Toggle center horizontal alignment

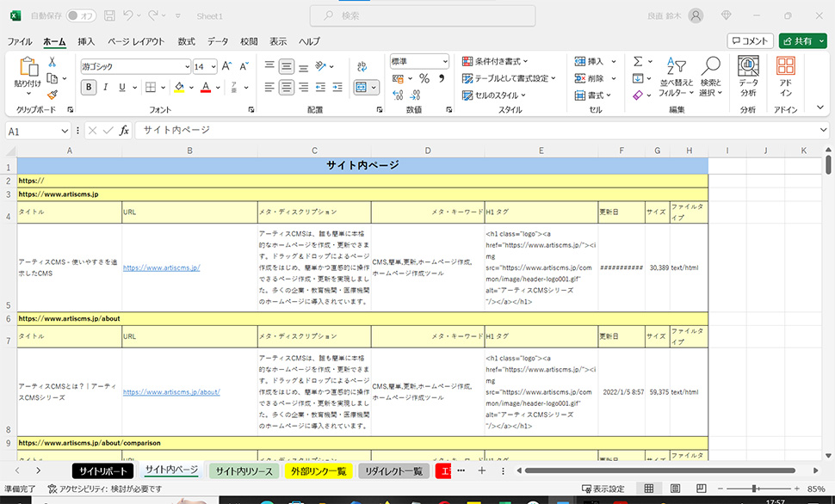287,87
